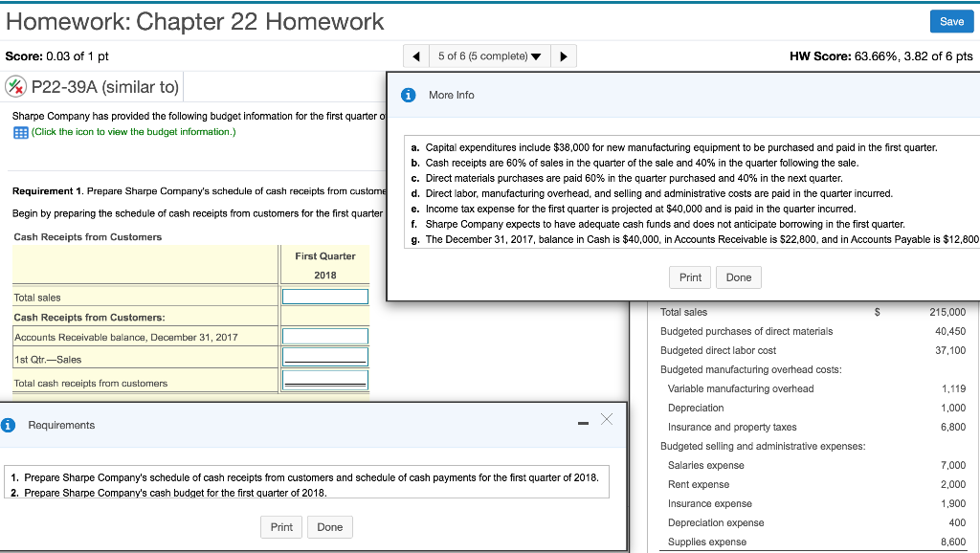Print the Requirements dialog
The height and width of the screenshot is (553, 980).
tap(281, 527)
